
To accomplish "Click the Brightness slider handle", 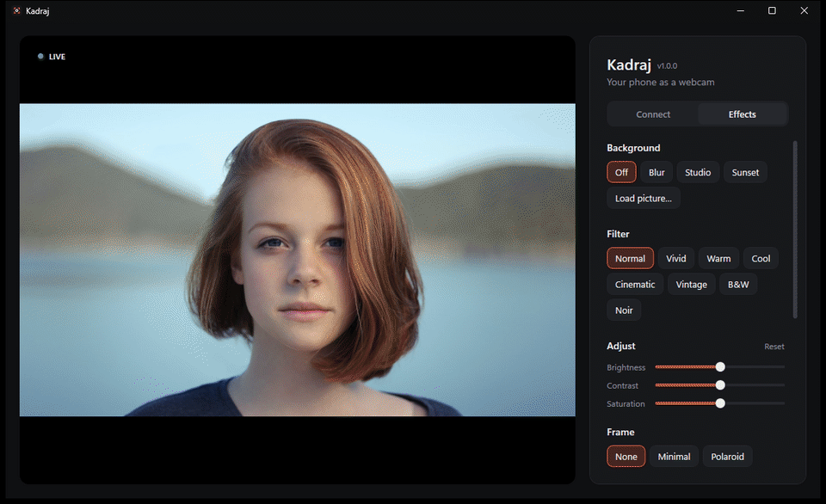I will (720, 366).
